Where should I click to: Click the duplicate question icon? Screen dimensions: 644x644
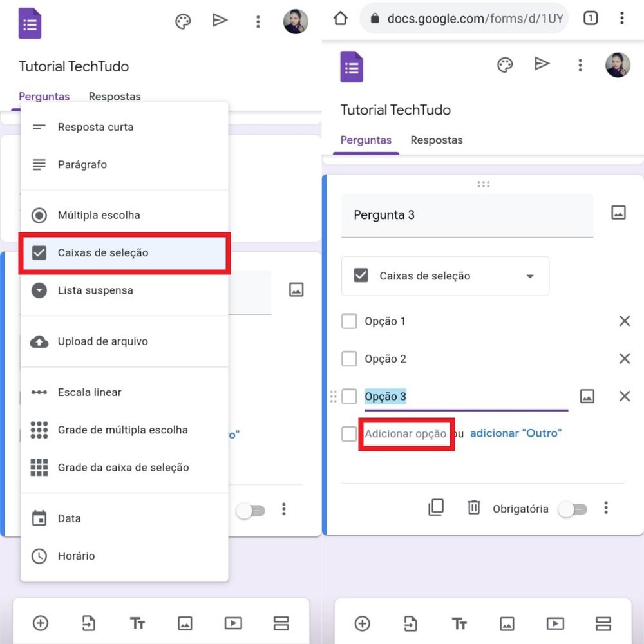coord(436,508)
